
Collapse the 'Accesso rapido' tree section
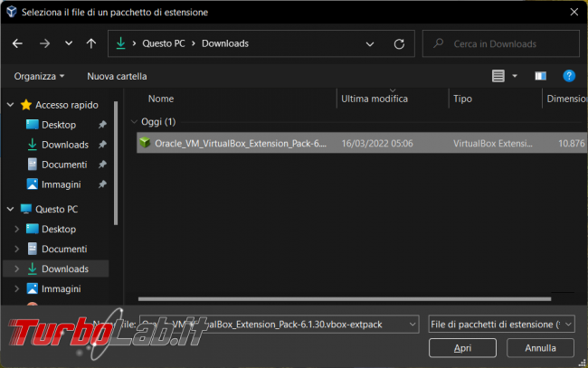(x=11, y=105)
